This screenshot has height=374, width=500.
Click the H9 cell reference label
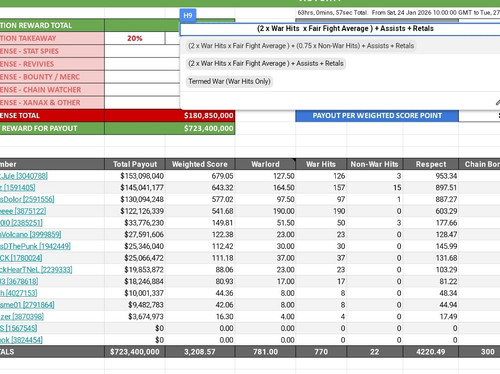pos(188,15)
